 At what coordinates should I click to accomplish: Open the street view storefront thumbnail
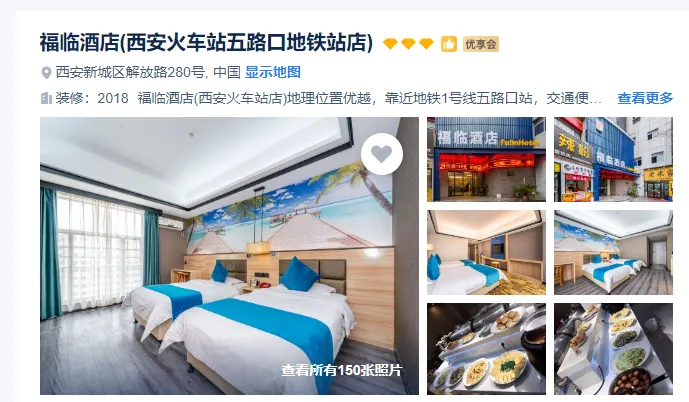point(613,159)
